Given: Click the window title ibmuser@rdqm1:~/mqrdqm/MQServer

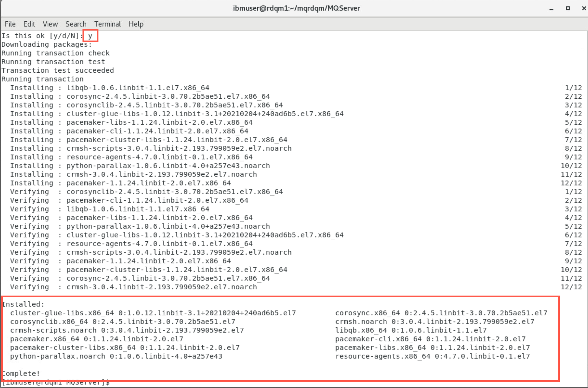Looking at the screenshot, I should point(297,8).
